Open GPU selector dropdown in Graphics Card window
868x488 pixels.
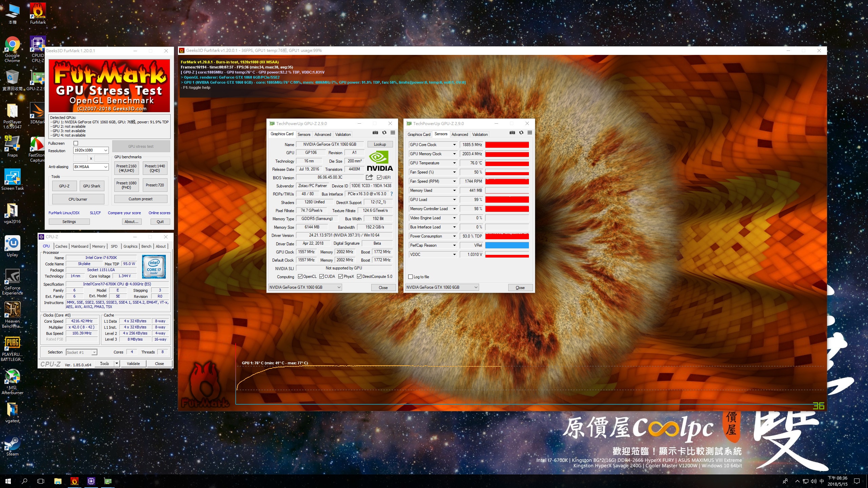[305, 287]
